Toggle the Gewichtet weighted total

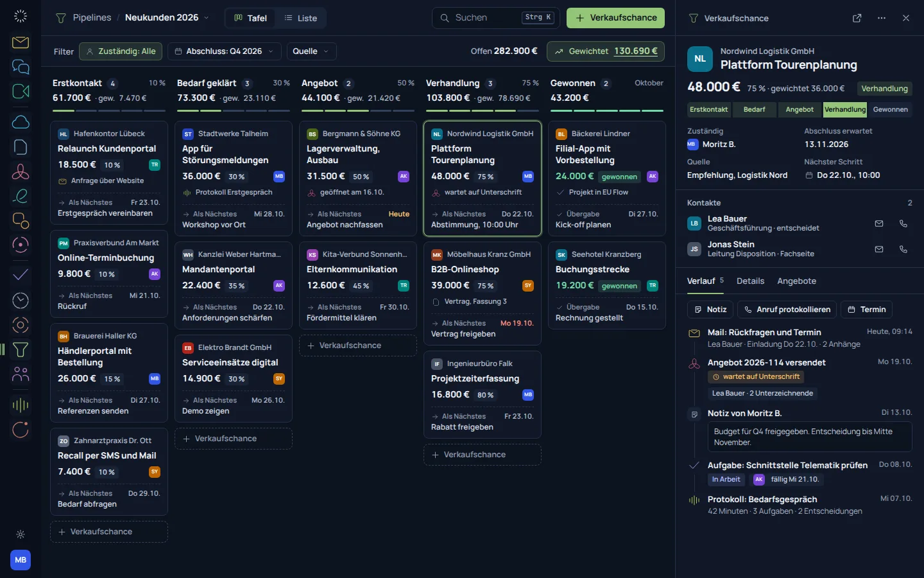(606, 51)
